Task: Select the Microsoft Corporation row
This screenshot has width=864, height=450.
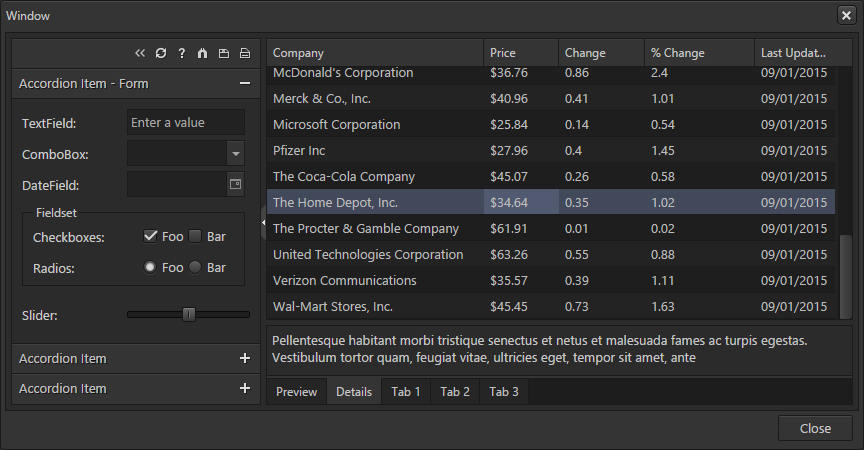Action: [x=551, y=124]
